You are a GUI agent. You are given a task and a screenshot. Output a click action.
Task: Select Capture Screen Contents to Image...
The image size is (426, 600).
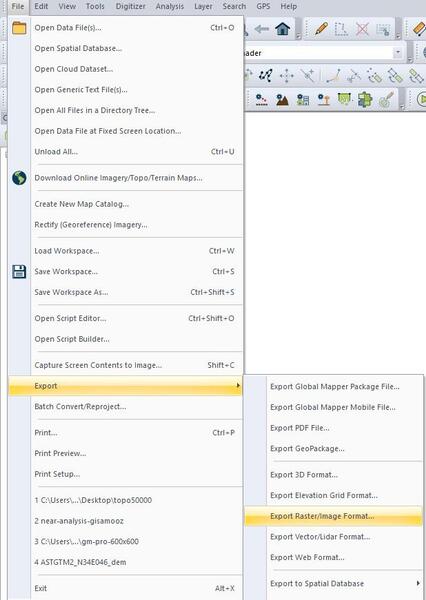pyautogui.click(x=125, y=365)
